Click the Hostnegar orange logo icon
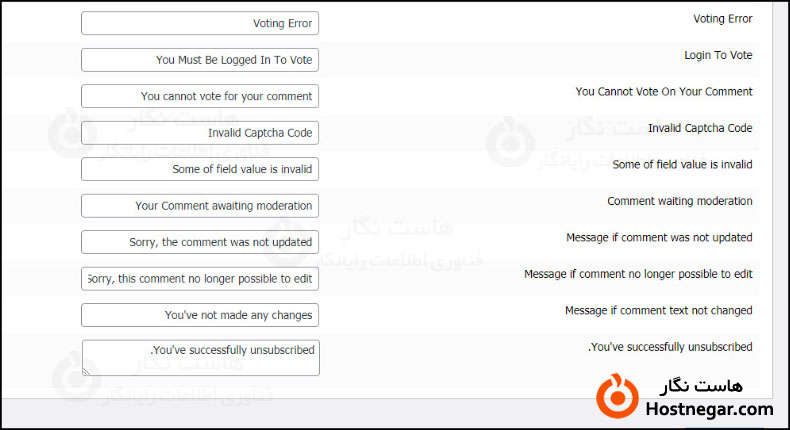 click(x=618, y=395)
